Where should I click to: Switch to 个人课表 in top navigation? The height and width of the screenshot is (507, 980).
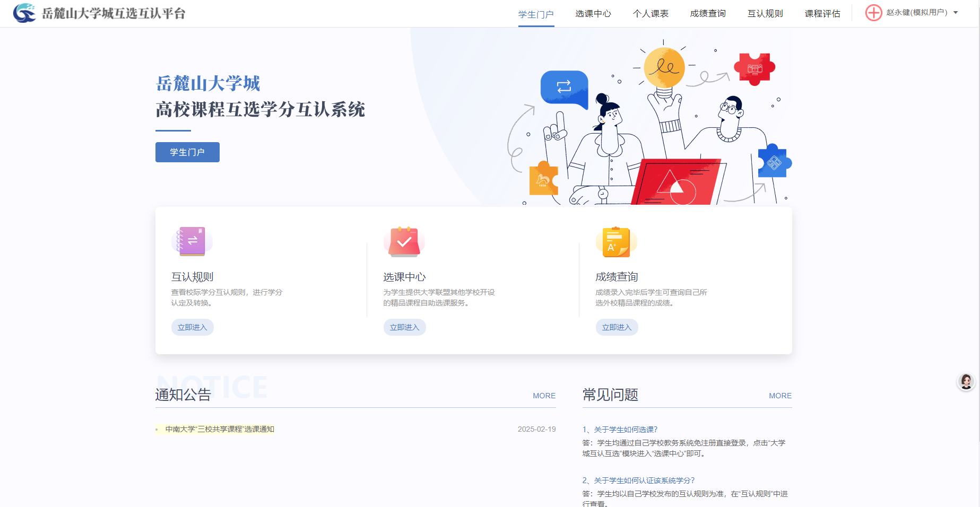click(651, 14)
